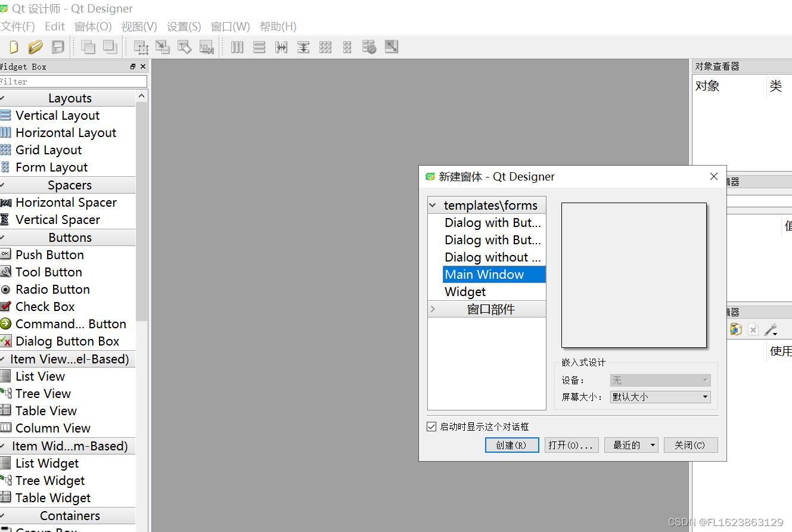Click the Widget Box Filter field
Viewport: 792px width, 532px height.
[x=73, y=82]
